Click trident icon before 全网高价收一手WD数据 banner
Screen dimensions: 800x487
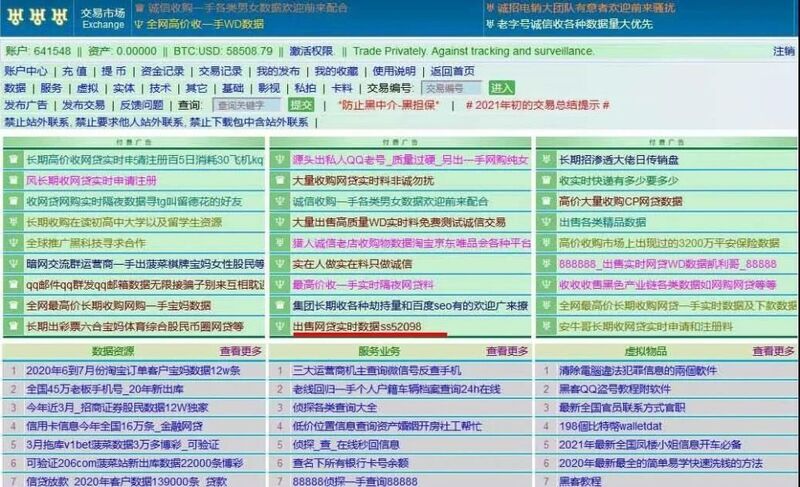click(139, 24)
